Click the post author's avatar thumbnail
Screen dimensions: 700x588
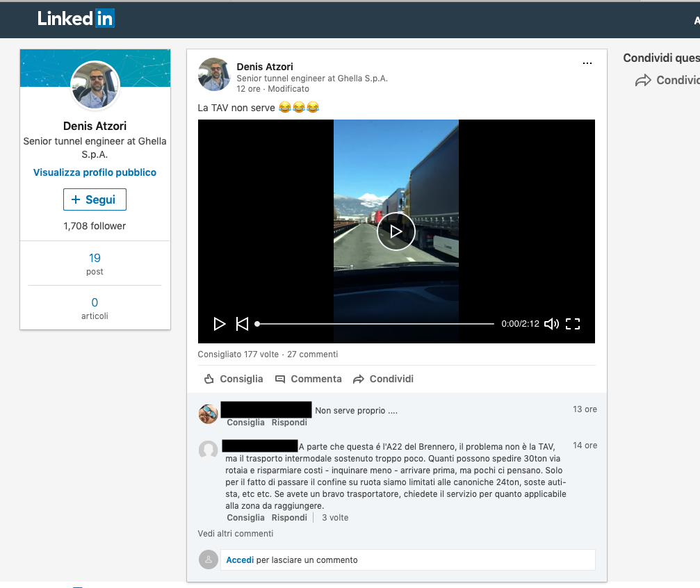(x=214, y=74)
